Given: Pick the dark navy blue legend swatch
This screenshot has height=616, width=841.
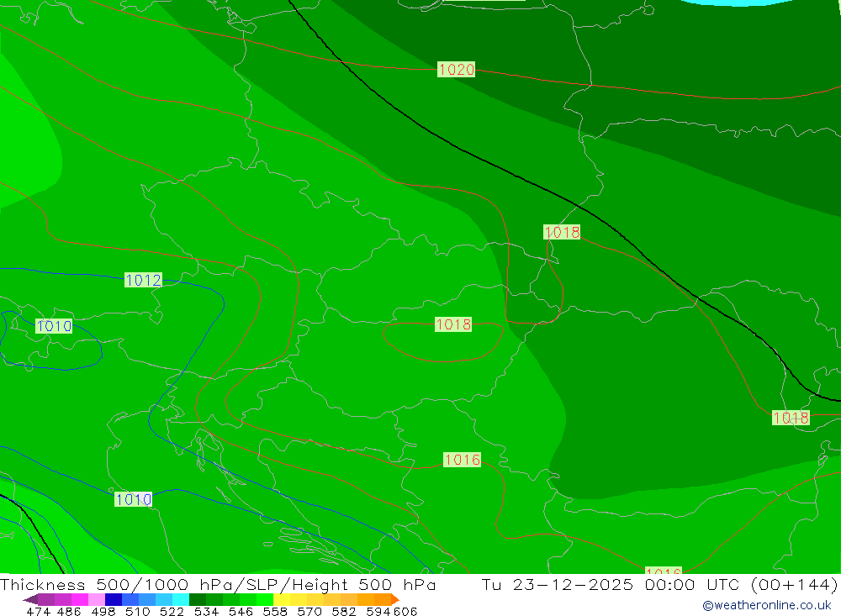Looking at the screenshot, I should [114, 599].
